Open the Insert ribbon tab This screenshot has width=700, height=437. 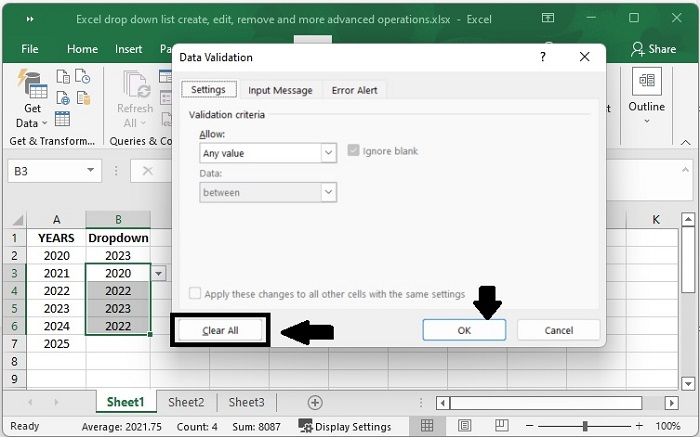[x=129, y=49]
